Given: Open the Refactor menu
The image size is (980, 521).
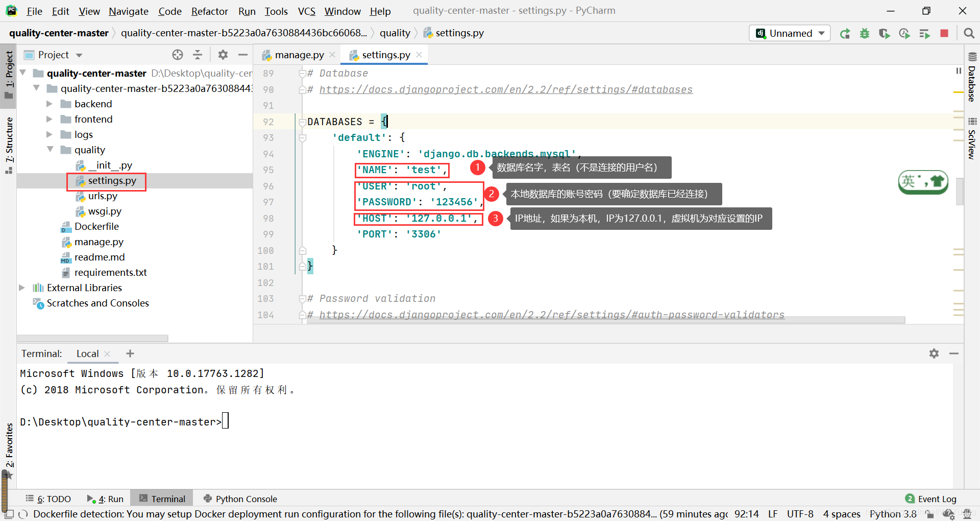Looking at the screenshot, I should coord(210,11).
